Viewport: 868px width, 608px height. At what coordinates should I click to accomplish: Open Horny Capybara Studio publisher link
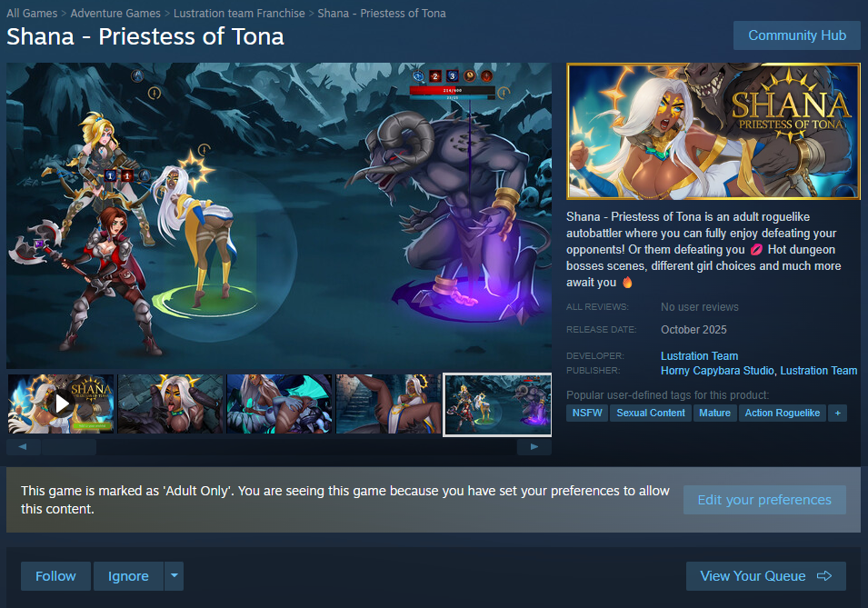click(717, 371)
